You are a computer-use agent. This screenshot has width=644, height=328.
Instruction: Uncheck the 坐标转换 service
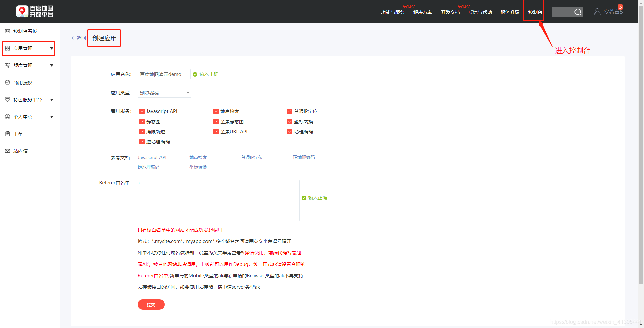click(x=290, y=122)
